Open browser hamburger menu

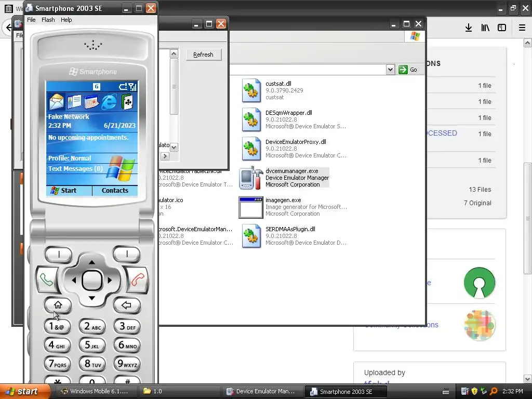click(x=522, y=28)
